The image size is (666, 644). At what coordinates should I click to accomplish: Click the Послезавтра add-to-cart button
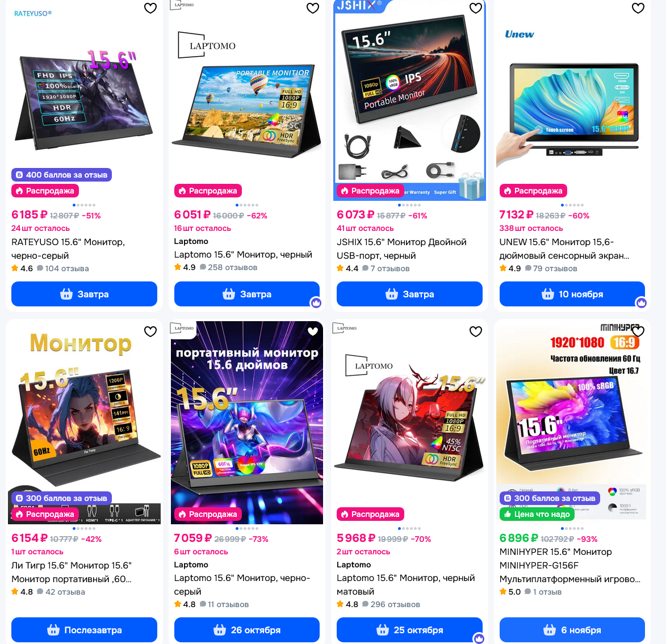coord(84,630)
